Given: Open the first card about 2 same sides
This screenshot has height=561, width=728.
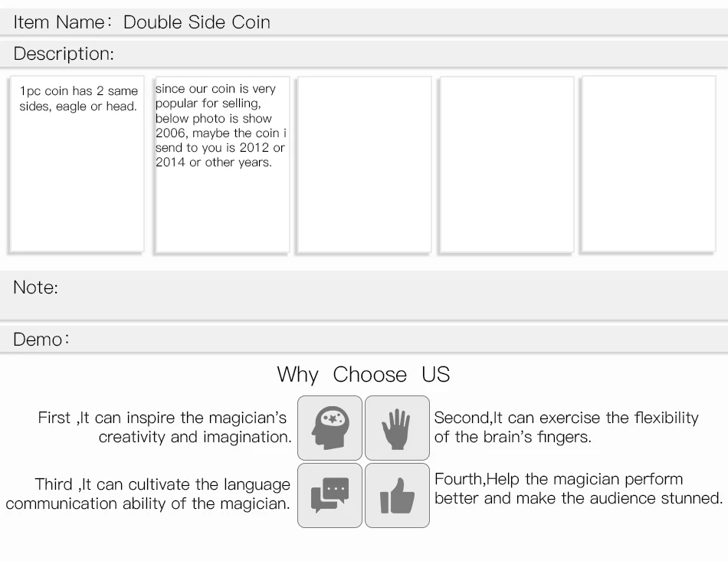Looking at the screenshot, I should coord(77,165).
